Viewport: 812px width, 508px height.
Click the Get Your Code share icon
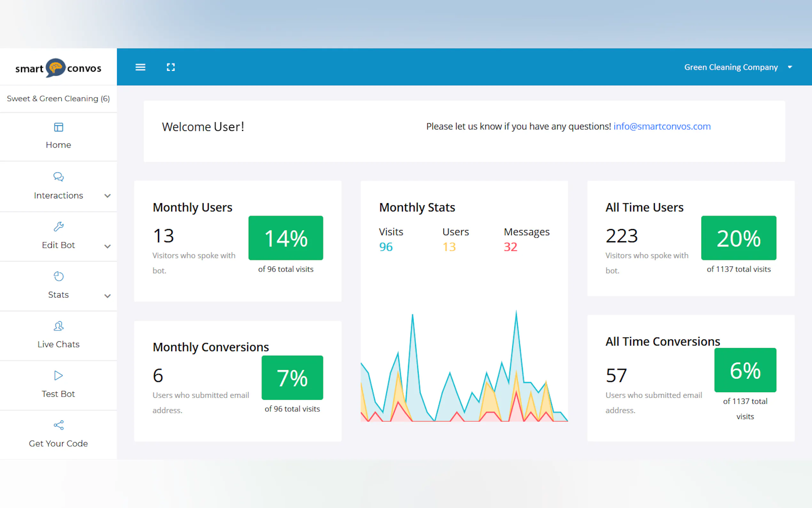point(59,425)
